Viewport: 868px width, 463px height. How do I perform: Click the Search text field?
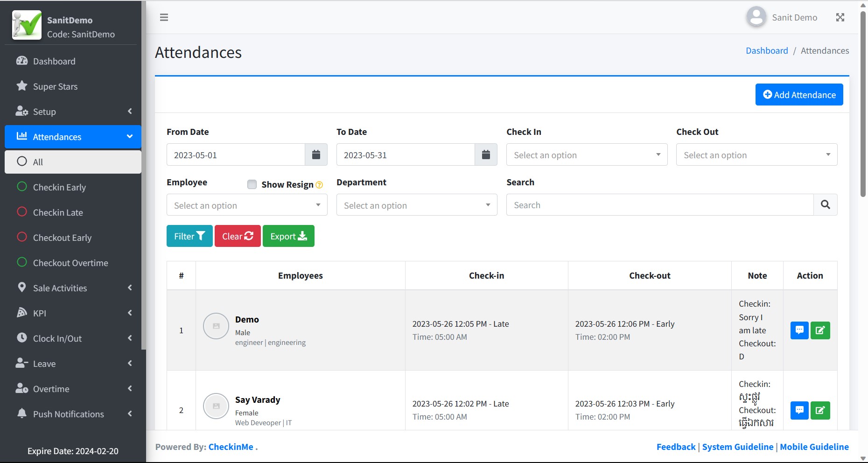pos(660,204)
